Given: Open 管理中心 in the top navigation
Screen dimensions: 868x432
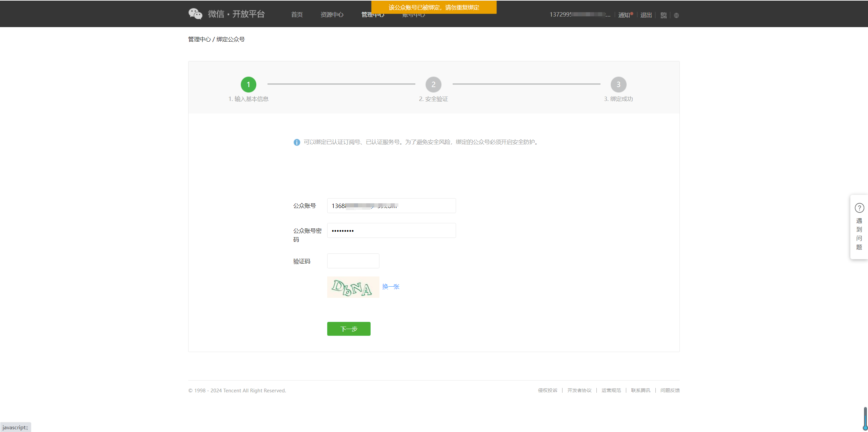Looking at the screenshot, I should [373, 15].
